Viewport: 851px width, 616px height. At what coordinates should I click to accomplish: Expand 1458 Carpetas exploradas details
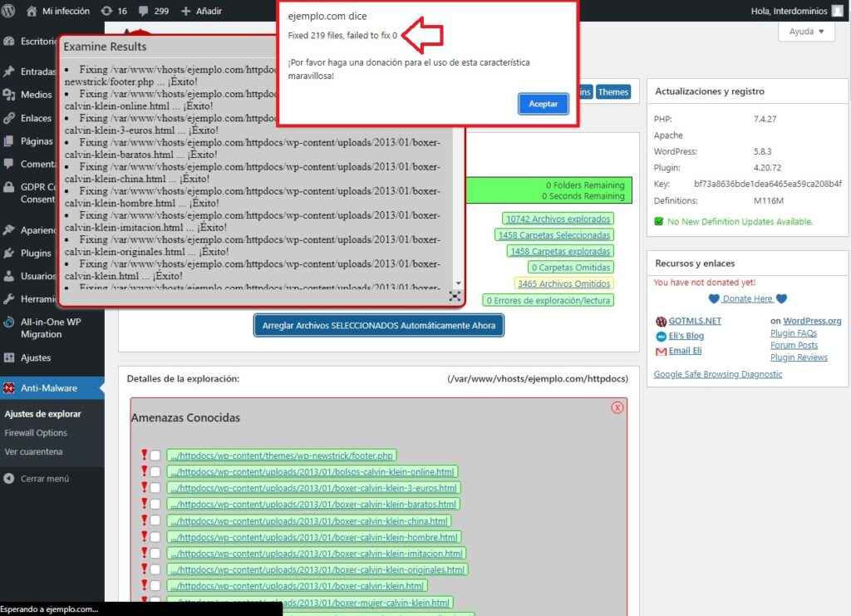click(x=560, y=251)
